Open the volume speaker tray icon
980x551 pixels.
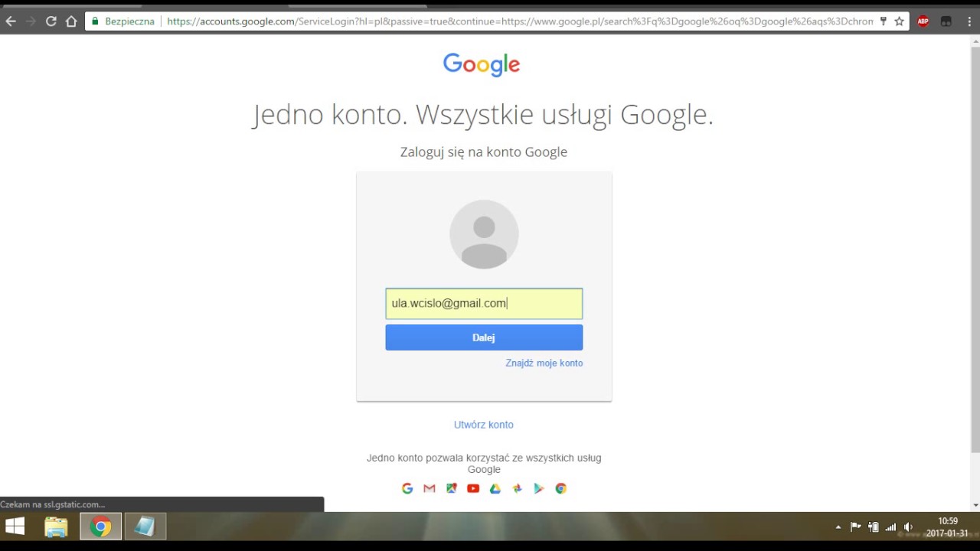tap(908, 527)
